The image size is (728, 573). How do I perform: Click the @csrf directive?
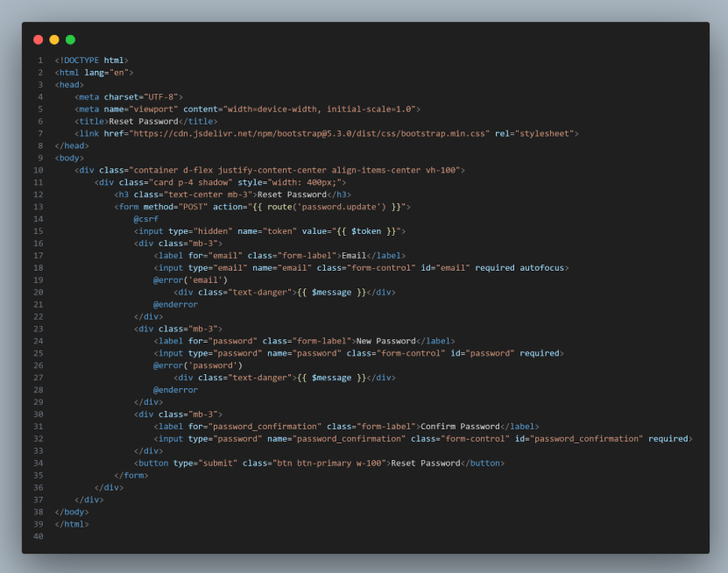pos(145,219)
